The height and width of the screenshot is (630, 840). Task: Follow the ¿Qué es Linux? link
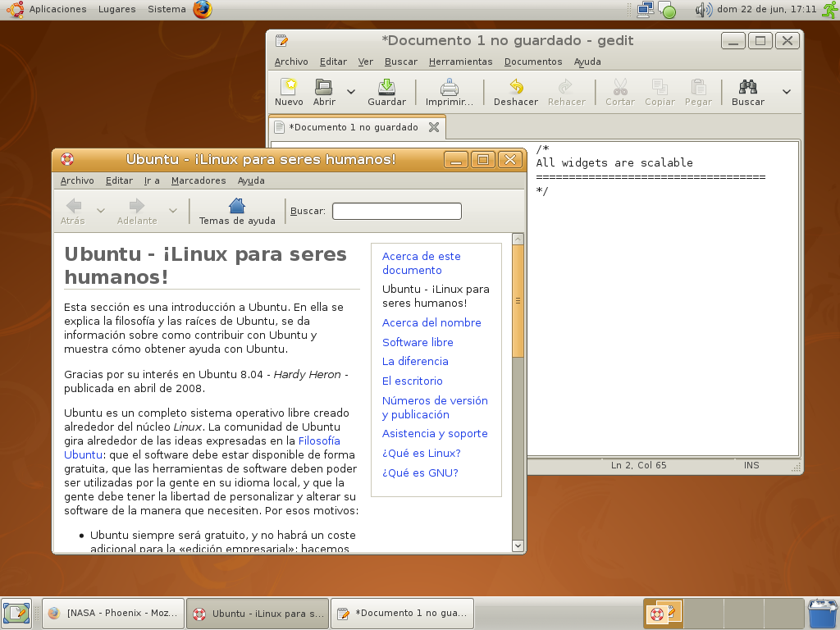pos(421,453)
